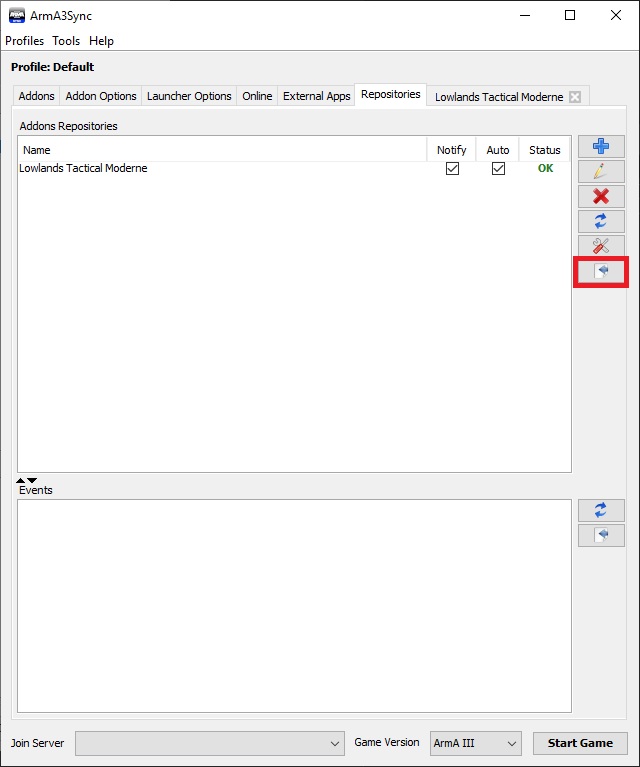Uncheck Auto for Lowlands Tactical Moderne
Viewport: 640px width, 767px height.
[498, 169]
